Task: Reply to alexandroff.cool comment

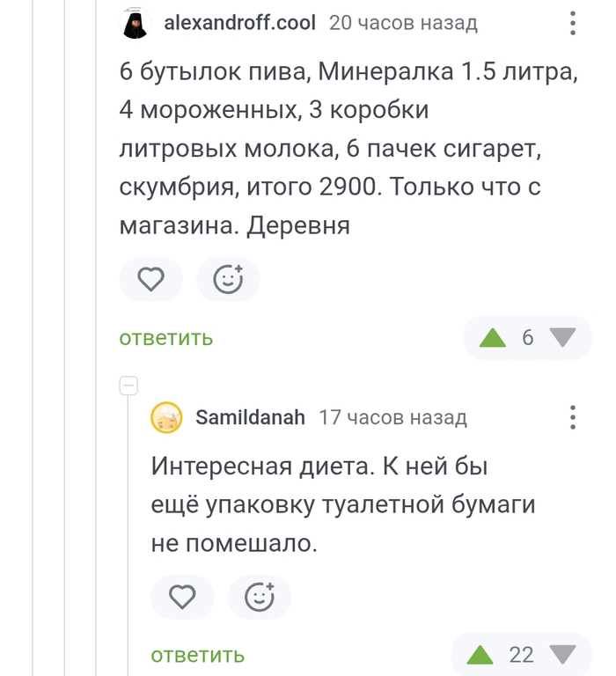Action: (x=166, y=338)
